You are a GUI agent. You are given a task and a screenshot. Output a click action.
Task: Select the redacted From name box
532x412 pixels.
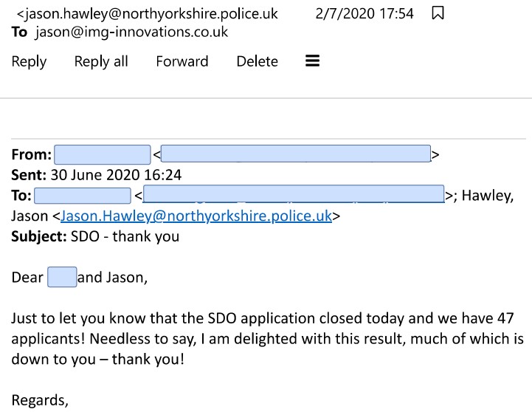click(x=103, y=155)
